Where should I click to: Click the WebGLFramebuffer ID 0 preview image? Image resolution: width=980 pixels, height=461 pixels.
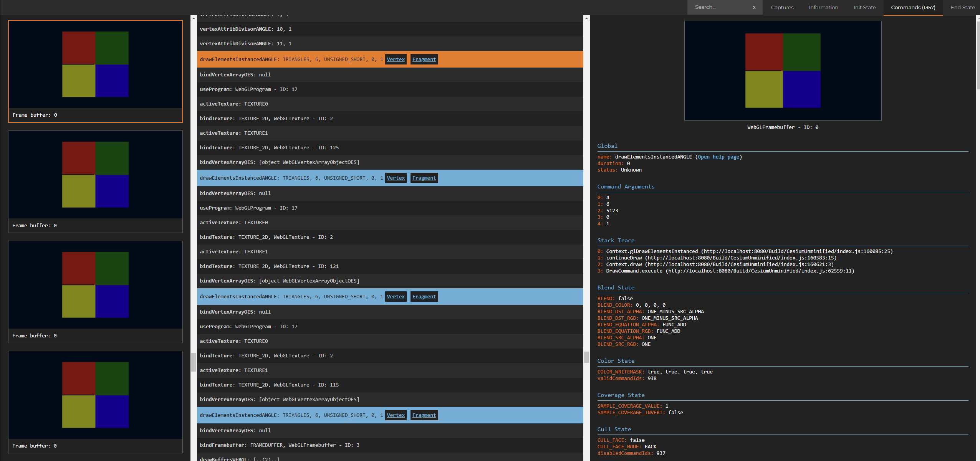click(783, 71)
